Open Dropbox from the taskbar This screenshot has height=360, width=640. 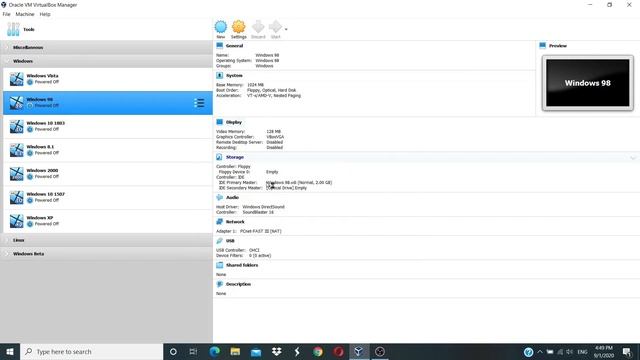[x=277, y=352]
